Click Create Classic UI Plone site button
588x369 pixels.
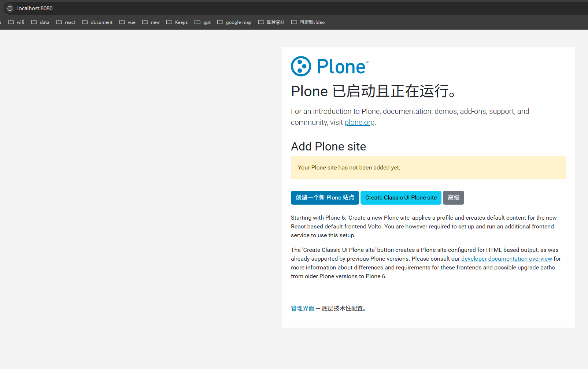click(x=401, y=198)
